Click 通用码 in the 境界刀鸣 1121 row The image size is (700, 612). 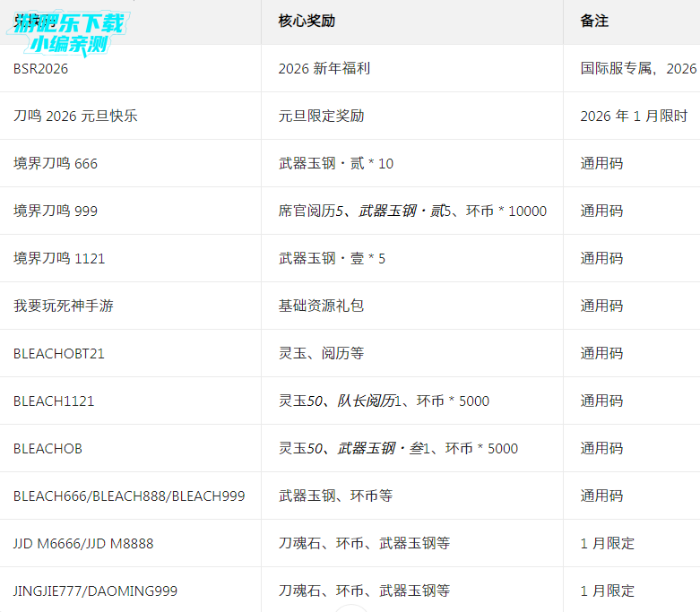[x=601, y=258]
